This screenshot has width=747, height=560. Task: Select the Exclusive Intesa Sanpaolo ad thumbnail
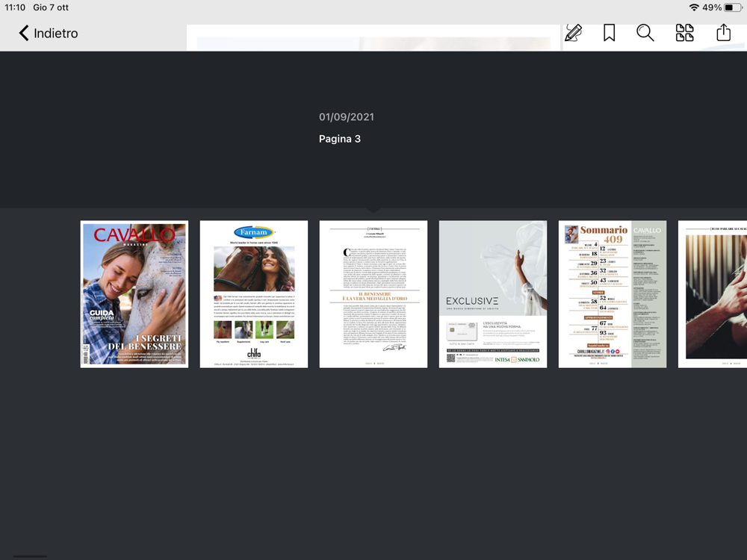pos(493,293)
